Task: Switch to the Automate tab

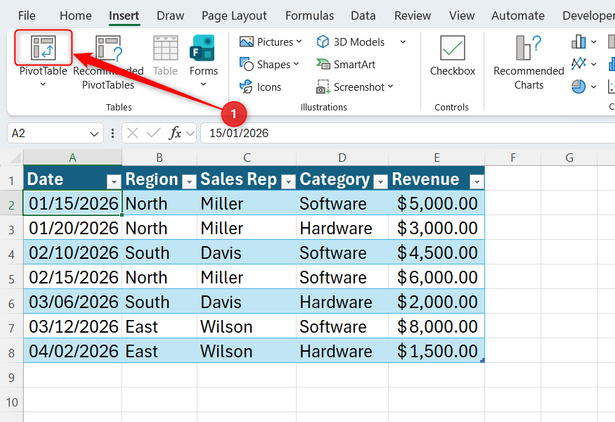Action: pyautogui.click(x=518, y=16)
